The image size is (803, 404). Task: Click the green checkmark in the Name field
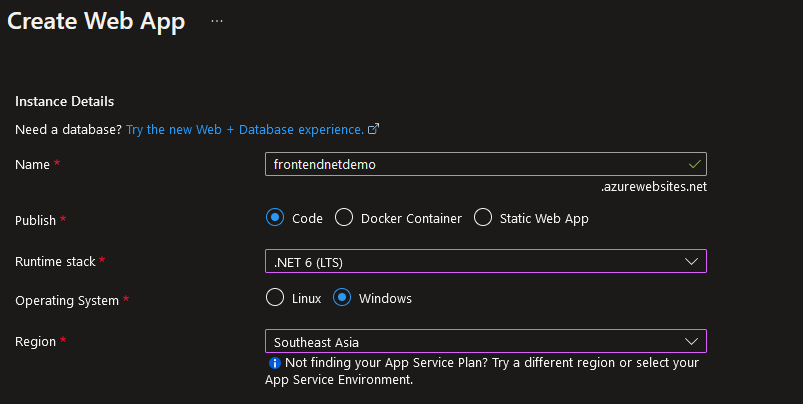(x=694, y=164)
